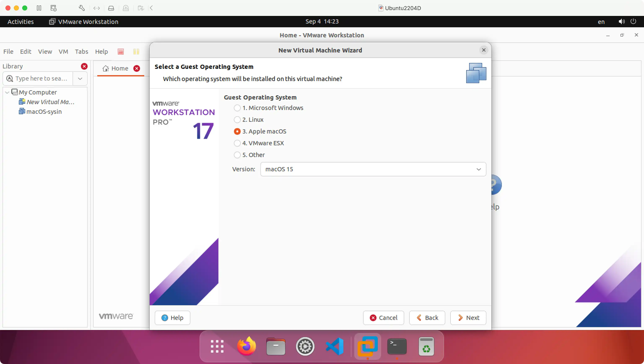Click the Recycle Bin icon in dock

(426, 346)
